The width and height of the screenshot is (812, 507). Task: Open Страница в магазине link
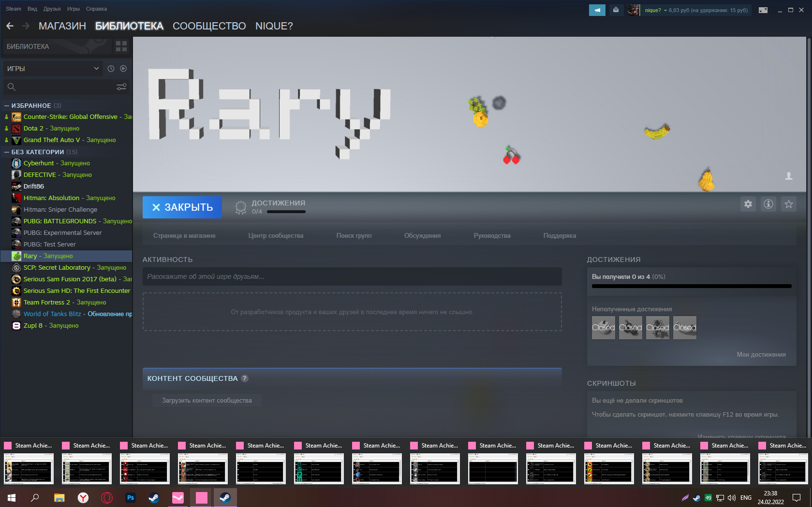(184, 236)
